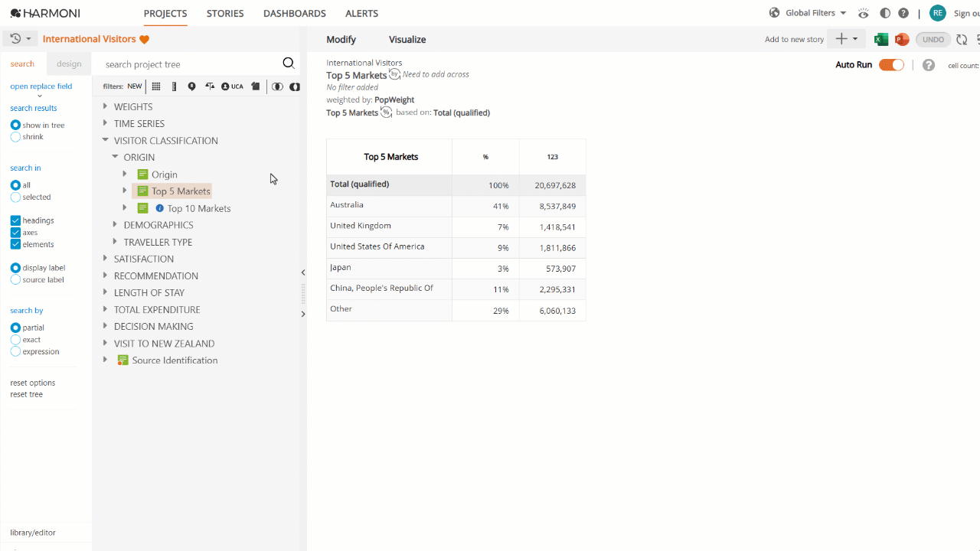Expand the WEIGHTS tree node
Image resolution: width=980 pixels, height=551 pixels.
coord(106,106)
